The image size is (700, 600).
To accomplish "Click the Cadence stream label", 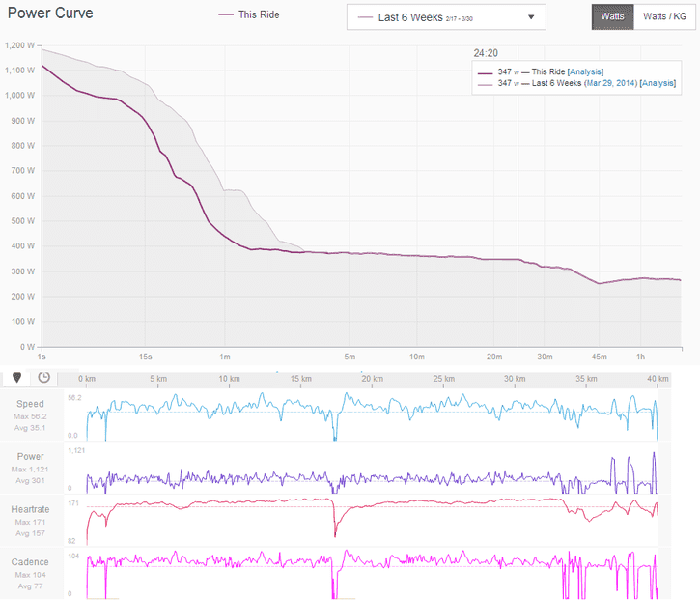I will point(30,562).
